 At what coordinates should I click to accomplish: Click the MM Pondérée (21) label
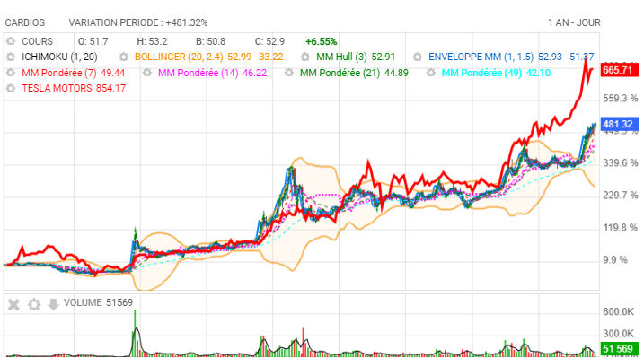(354, 73)
